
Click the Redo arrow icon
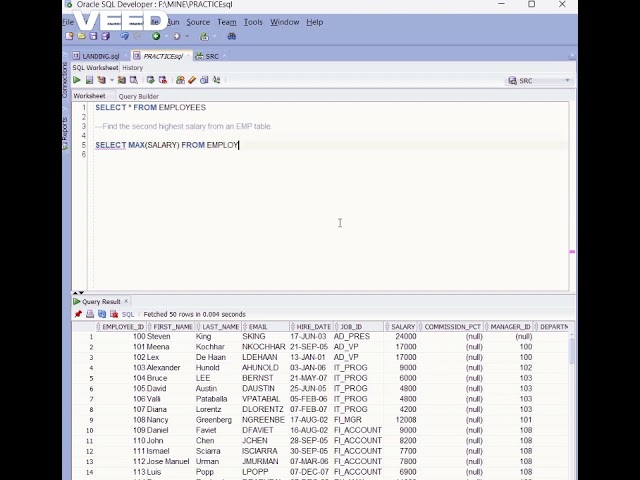point(137,36)
